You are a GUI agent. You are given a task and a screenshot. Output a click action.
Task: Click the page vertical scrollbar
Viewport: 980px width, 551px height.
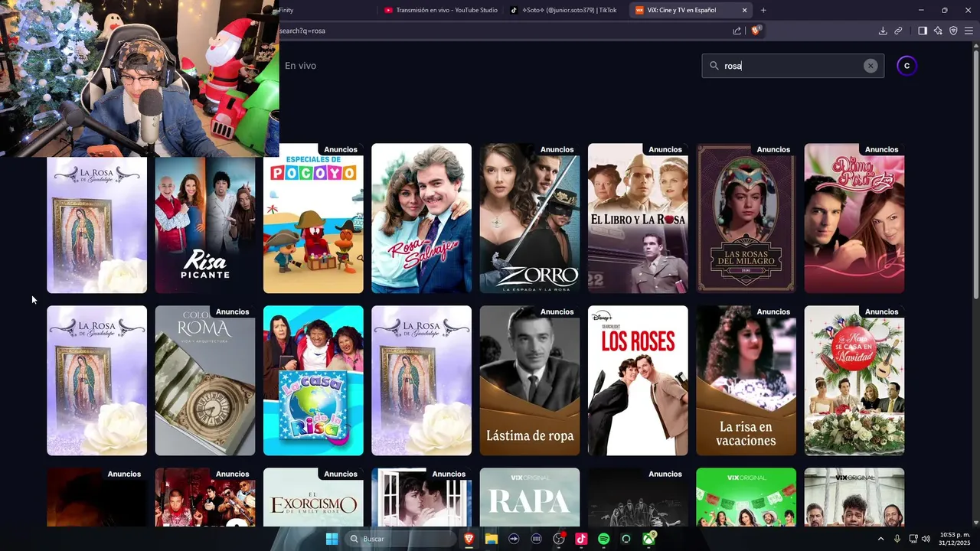tap(975, 176)
